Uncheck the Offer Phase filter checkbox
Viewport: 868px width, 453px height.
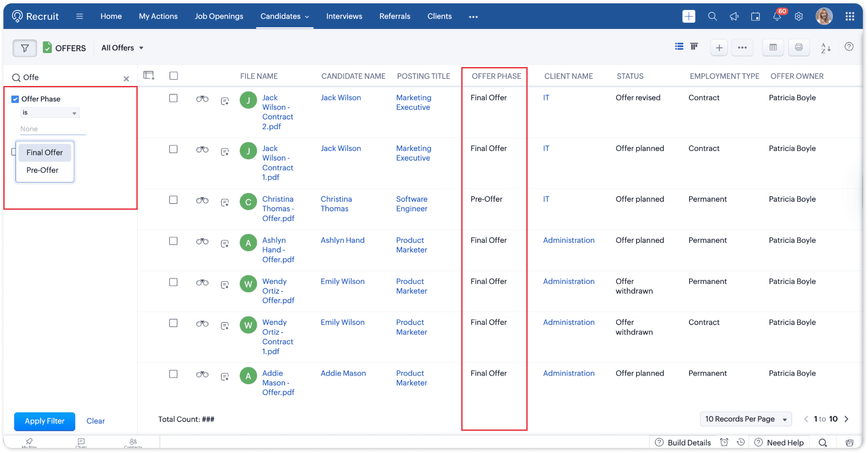pos(15,99)
